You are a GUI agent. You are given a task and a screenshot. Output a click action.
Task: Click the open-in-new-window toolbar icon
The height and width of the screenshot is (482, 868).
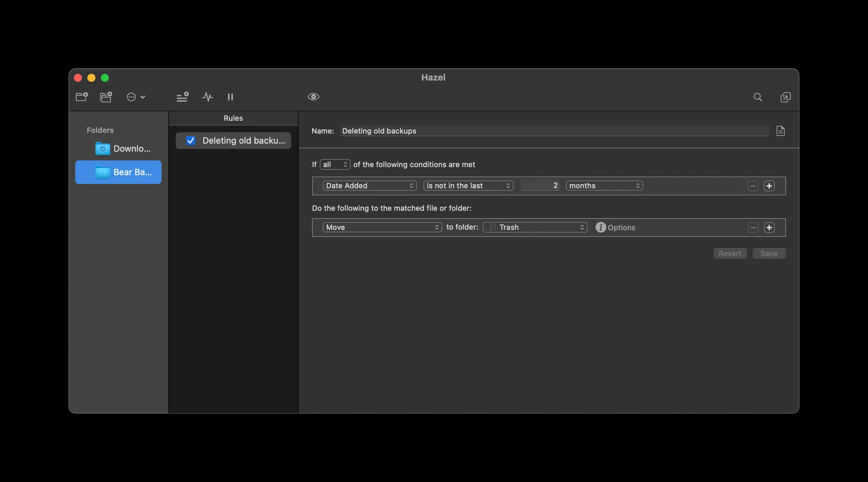click(x=785, y=97)
